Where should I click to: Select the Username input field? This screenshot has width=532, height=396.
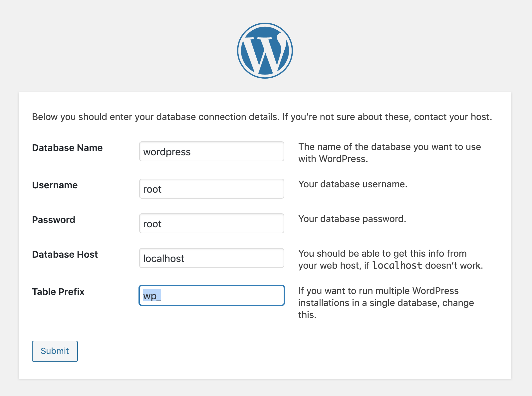tap(212, 189)
